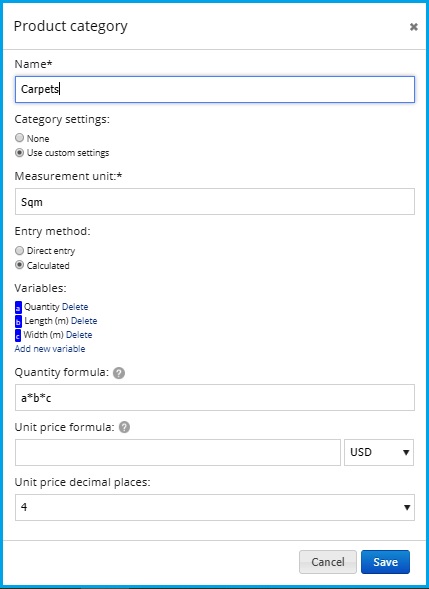Screen dimensions: 429x589
Task: Select the None category setting
Action: [x=19, y=138]
